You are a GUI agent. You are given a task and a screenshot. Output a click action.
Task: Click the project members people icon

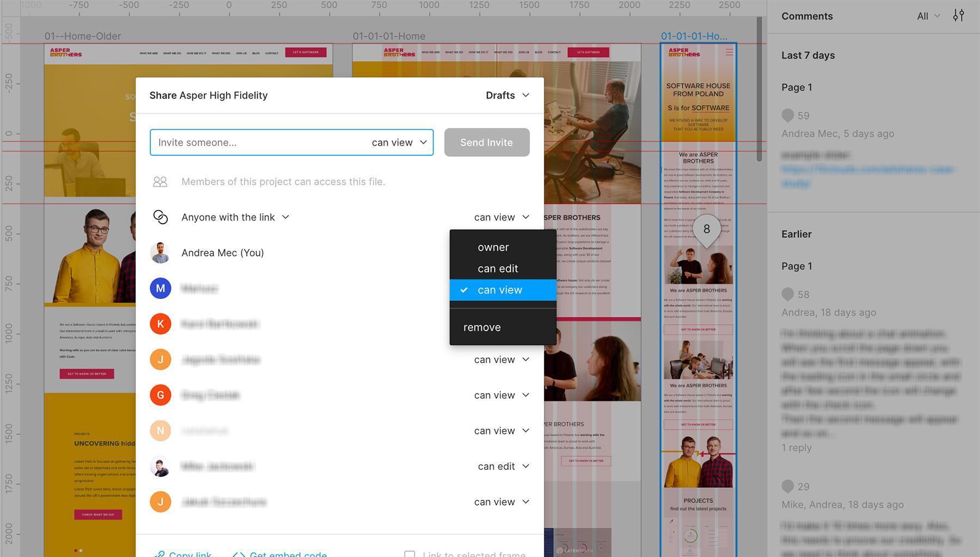tap(160, 181)
